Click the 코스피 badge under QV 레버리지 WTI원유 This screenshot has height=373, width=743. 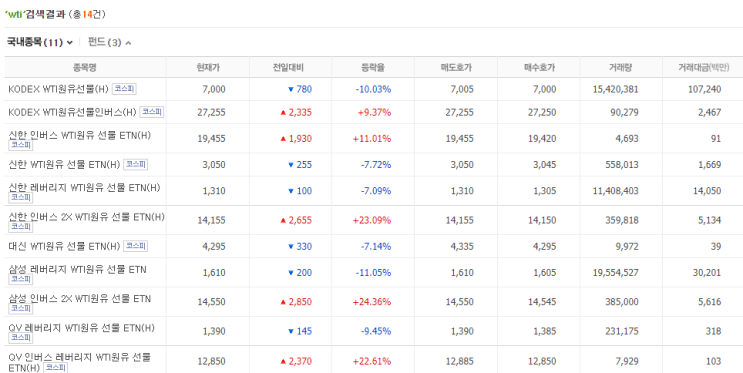click(x=21, y=337)
